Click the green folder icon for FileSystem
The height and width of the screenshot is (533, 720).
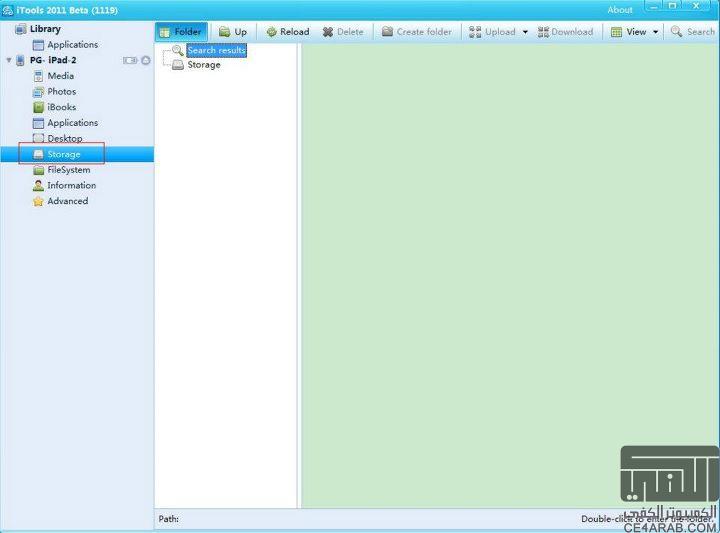pos(39,170)
